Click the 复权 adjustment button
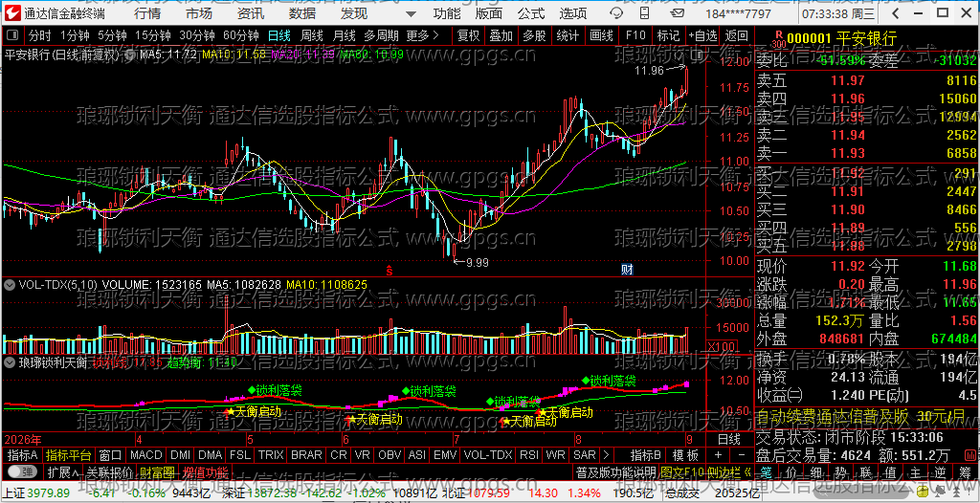 [x=468, y=35]
